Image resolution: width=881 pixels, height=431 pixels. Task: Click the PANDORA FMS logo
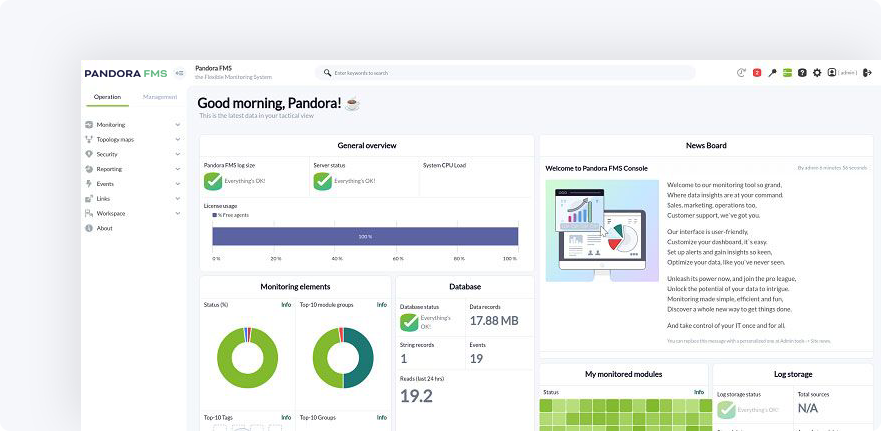[x=126, y=73]
